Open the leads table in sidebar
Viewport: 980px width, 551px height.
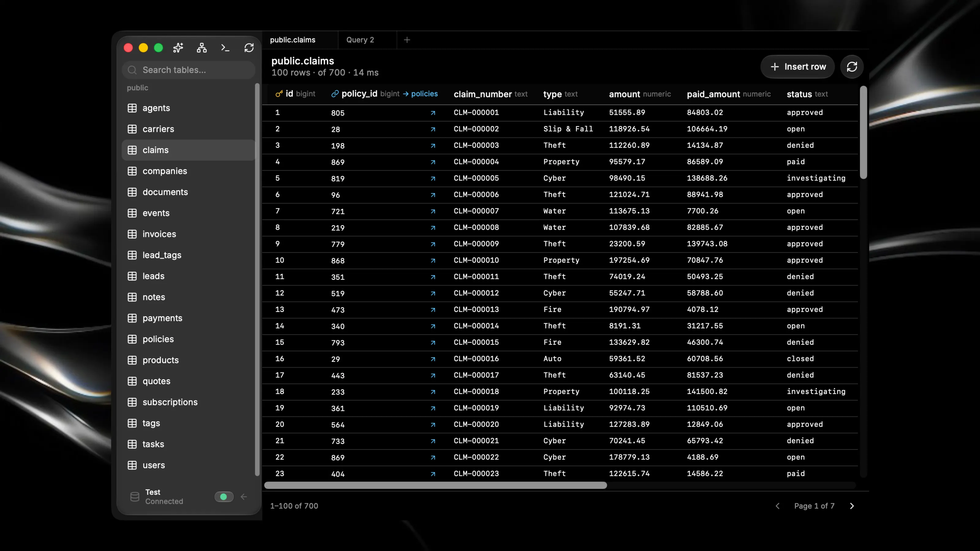pos(188,276)
